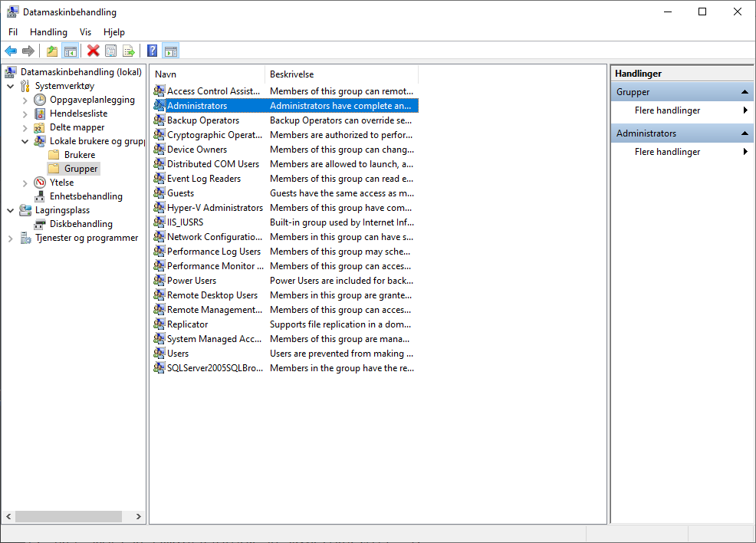Open Properties via the toolbar icon

pos(111,51)
